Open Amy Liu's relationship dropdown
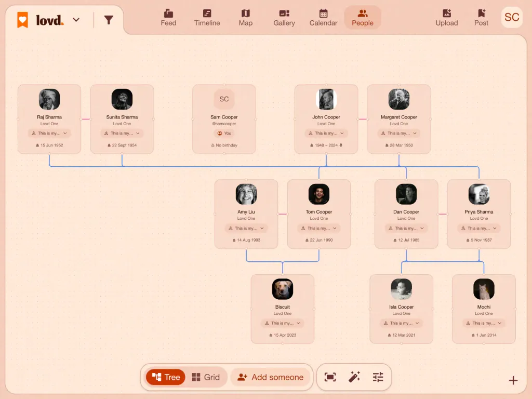532x399 pixels. (246, 229)
